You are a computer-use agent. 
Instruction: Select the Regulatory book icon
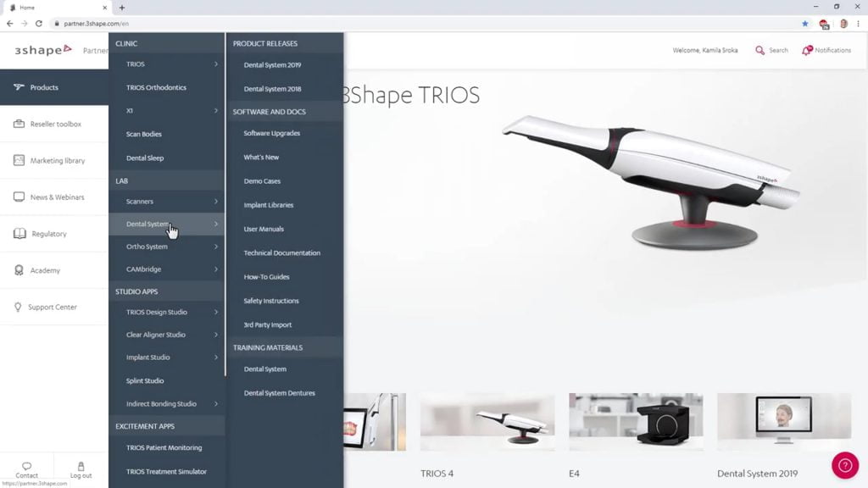(x=19, y=234)
